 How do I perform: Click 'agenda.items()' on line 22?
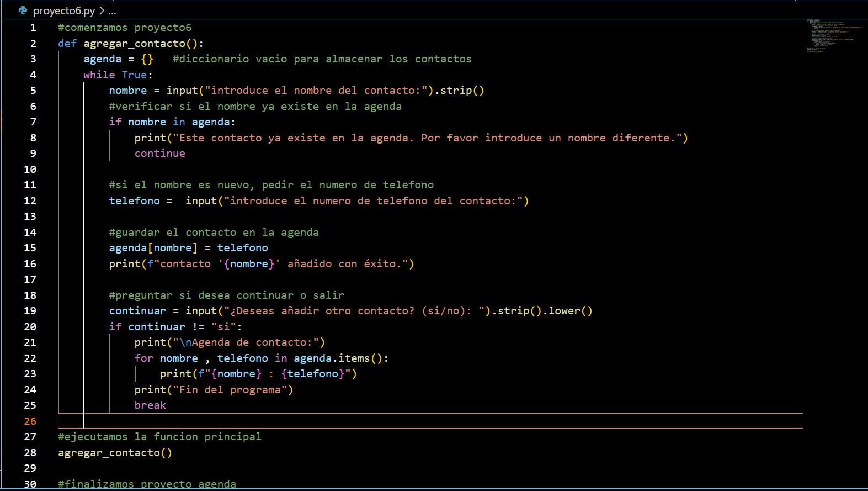[x=338, y=358]
